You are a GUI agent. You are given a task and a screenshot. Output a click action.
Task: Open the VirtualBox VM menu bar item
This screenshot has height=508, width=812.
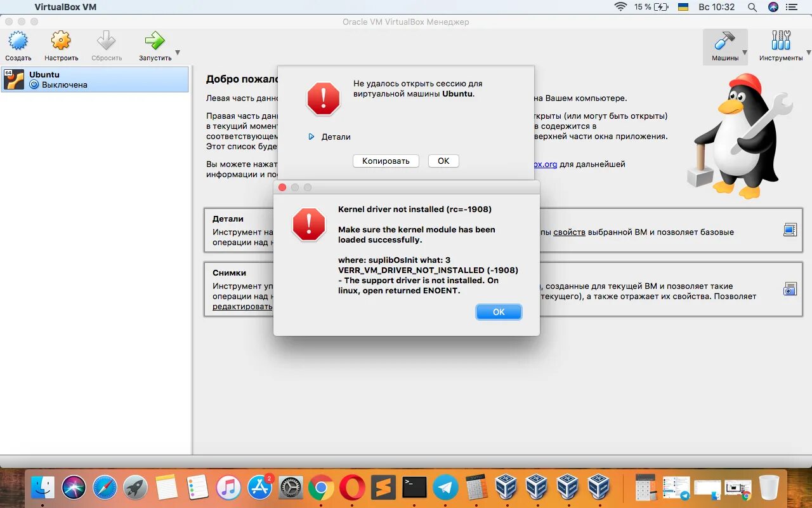65,7
